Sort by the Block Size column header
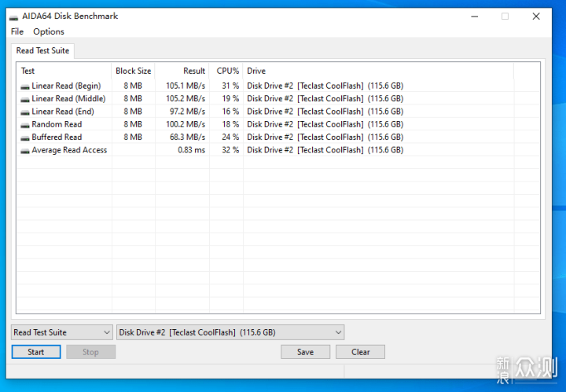Image resolution: width=566 pixels, height=392 pixels. [x=133, y=71]
